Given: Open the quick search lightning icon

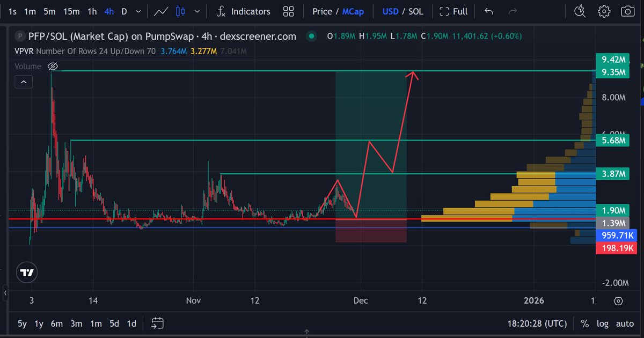Looking at the screenshot, I should (580, 11).
